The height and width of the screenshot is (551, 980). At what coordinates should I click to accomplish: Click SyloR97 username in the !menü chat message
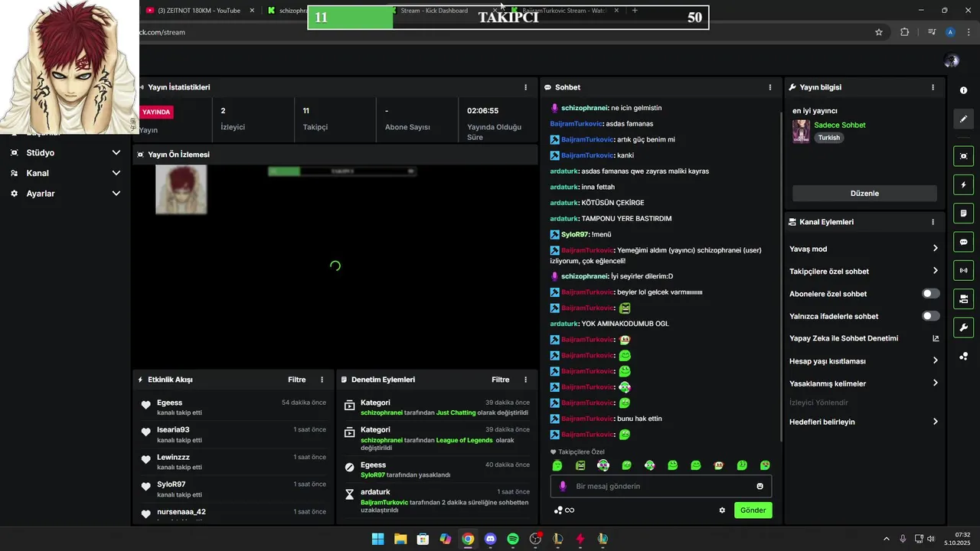pos(575,234)
